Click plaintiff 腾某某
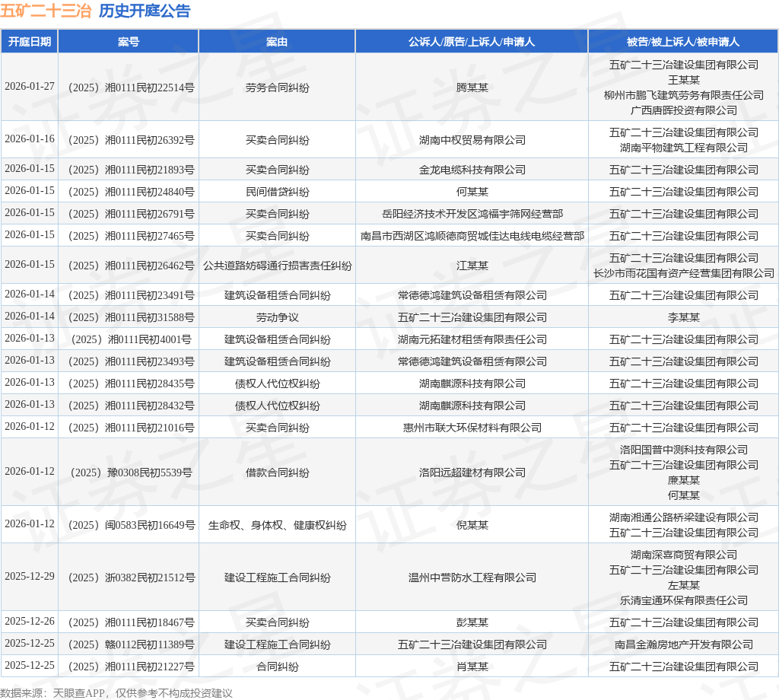779x700 pixels. click(x=472, y=87)
